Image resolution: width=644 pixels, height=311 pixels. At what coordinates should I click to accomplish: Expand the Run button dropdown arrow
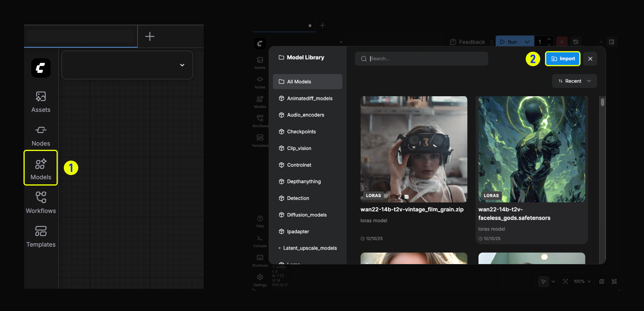pos(527,42)
